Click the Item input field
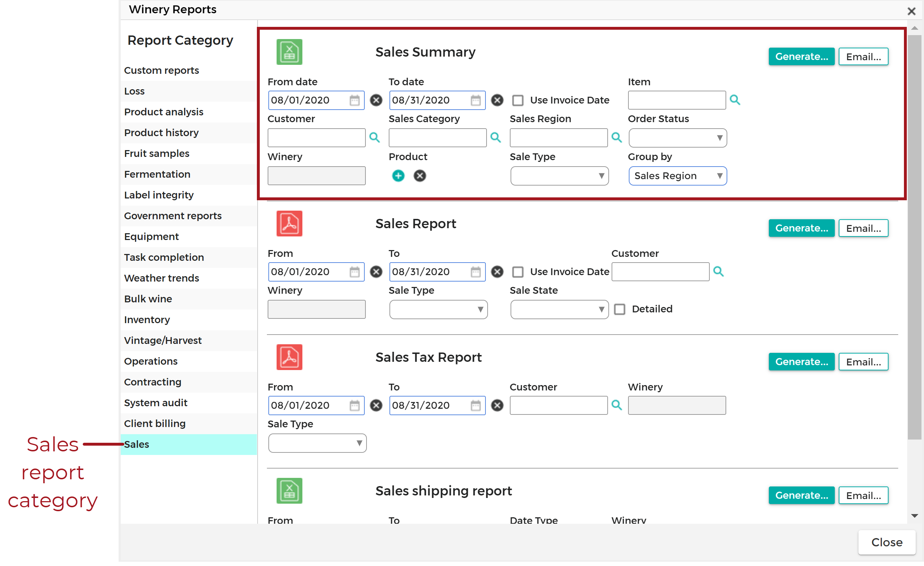Viewport: 924px width, 566px height. coord(677,100)
